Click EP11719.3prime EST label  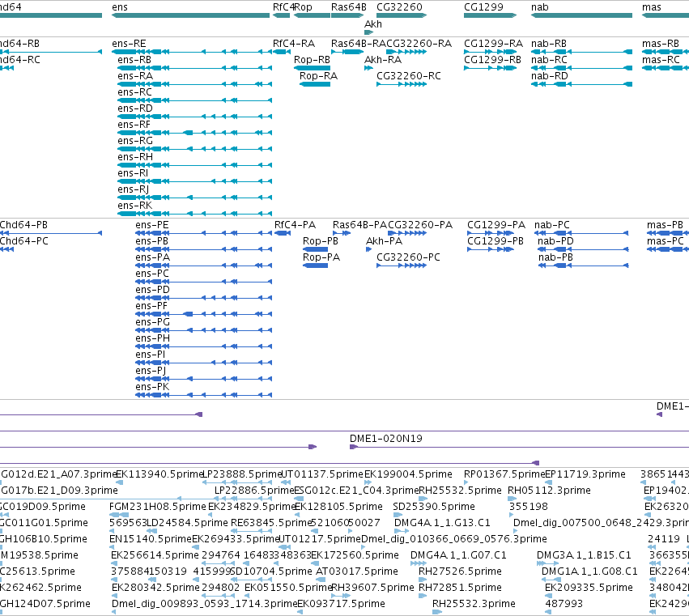(585, 474)
